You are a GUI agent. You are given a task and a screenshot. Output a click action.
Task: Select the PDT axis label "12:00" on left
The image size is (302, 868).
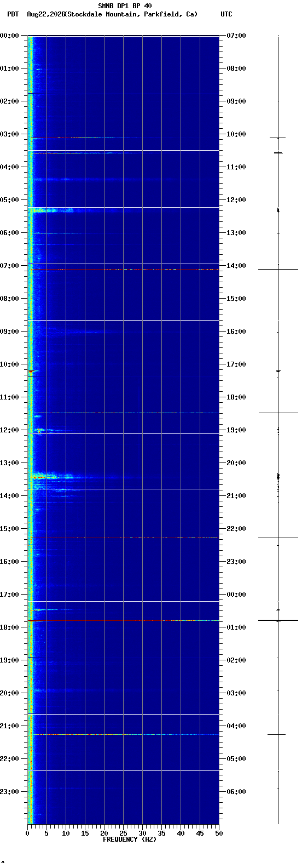[9, 430]
